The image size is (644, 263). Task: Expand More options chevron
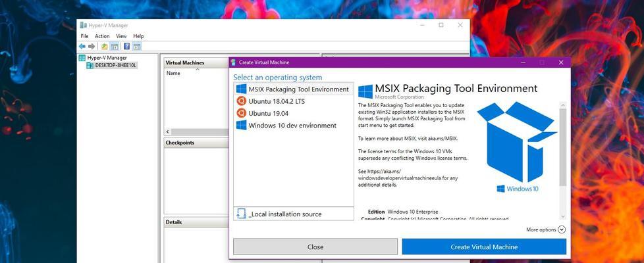coord(562,229)
